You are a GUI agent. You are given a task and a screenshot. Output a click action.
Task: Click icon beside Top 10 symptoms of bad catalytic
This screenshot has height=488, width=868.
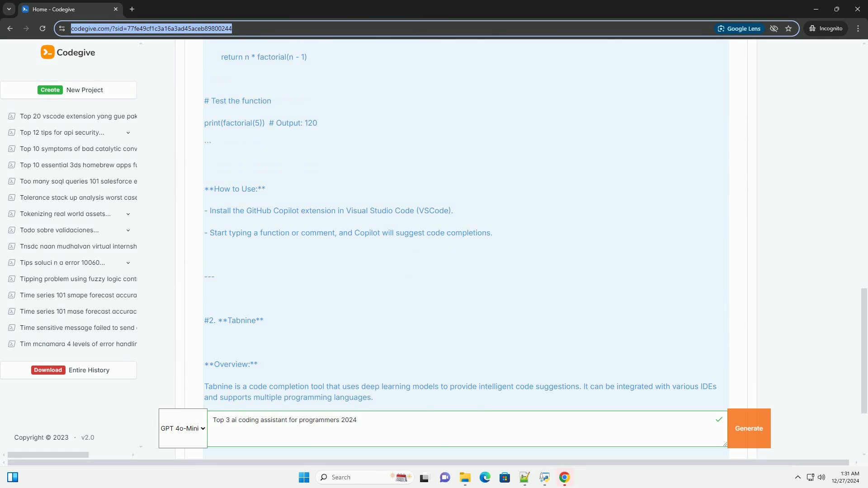[12, 149]
